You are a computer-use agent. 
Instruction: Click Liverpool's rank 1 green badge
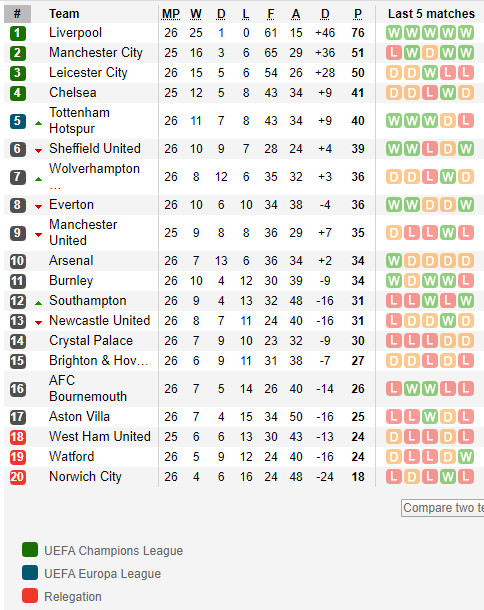(18, 33)
